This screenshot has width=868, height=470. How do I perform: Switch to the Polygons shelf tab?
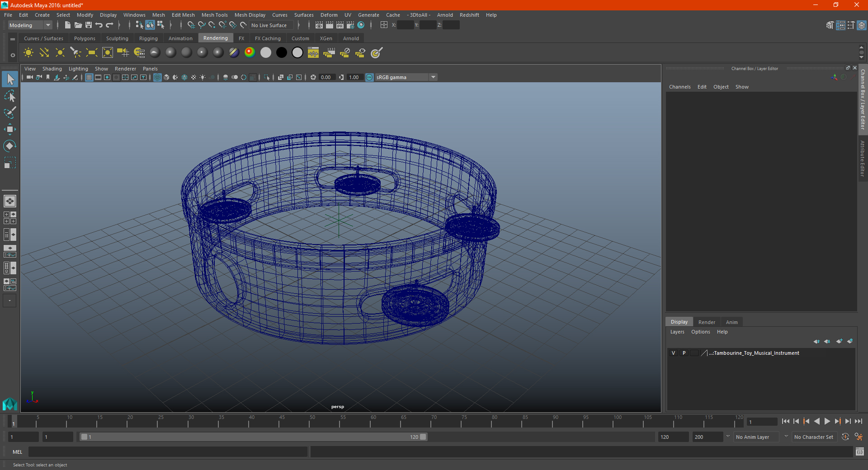[85, 38]
